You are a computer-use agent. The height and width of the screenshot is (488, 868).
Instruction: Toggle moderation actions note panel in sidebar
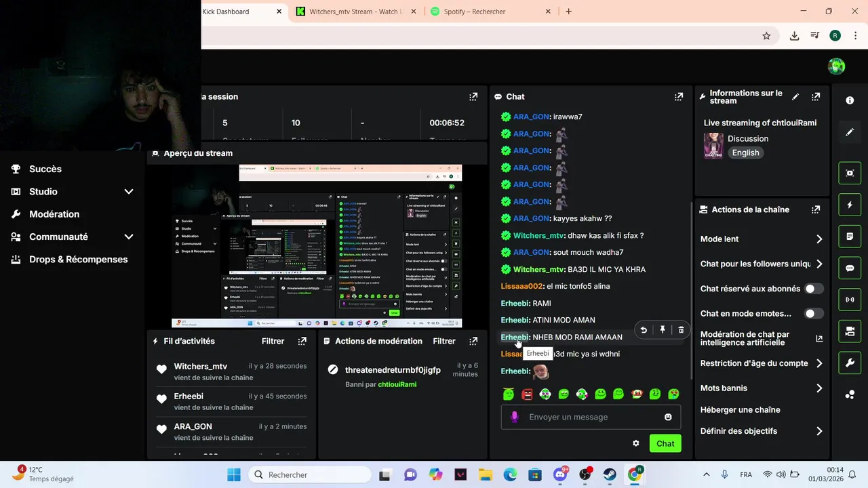pos(850,237)
